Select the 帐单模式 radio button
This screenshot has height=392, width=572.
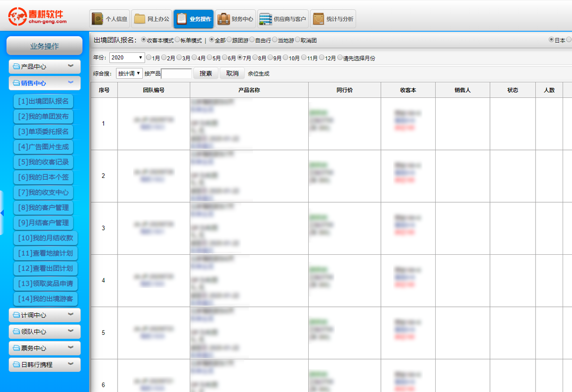coord(177,40)
